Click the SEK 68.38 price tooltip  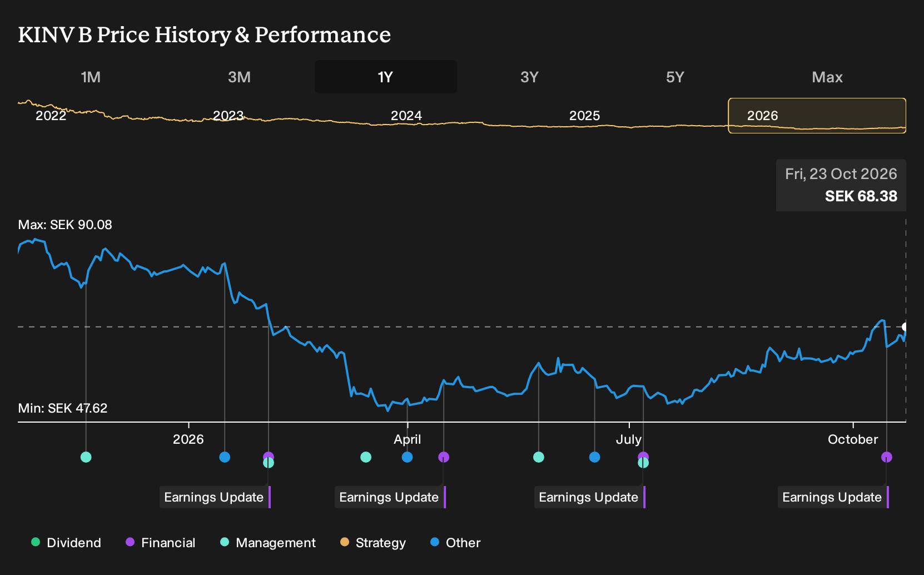point(841,185)
